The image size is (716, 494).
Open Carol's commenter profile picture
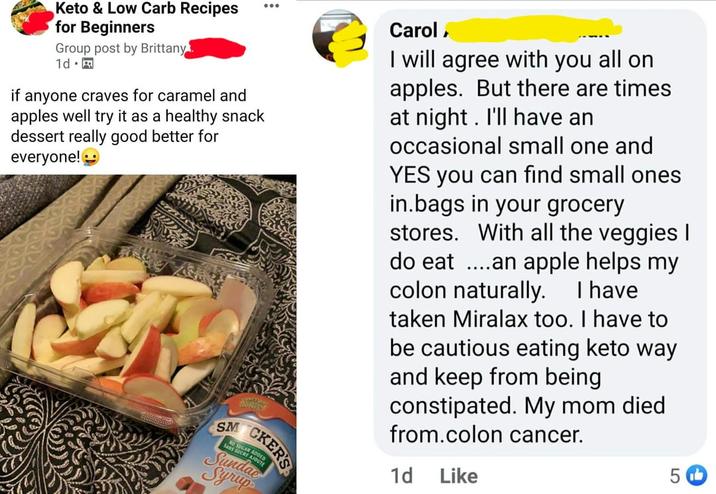click(338, 38)
